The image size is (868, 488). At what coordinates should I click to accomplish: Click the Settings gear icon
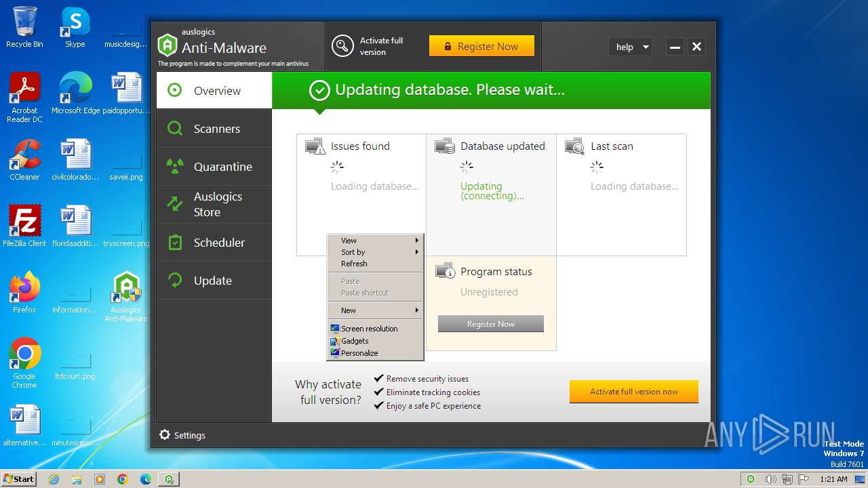tap(164, 434)
